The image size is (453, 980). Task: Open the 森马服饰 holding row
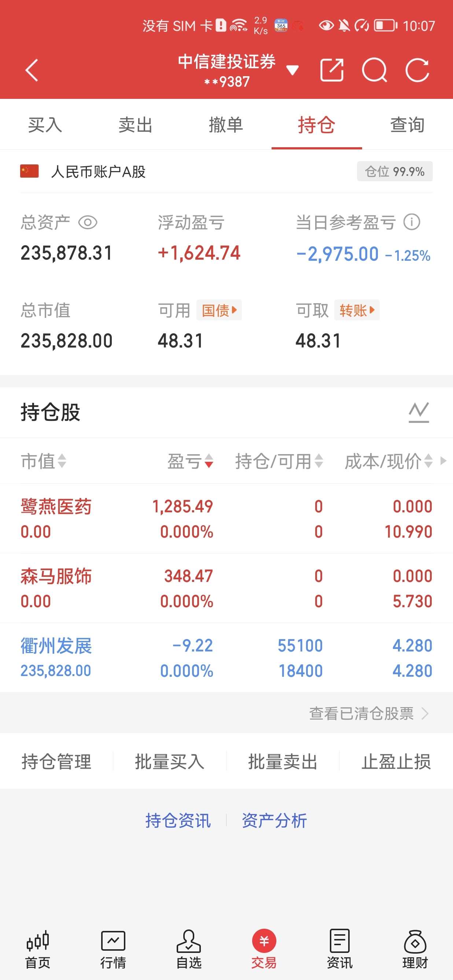coord(226,588)
